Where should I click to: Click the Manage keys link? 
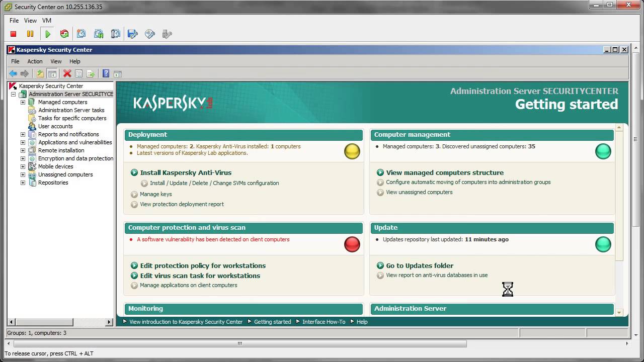coord(155,194)
